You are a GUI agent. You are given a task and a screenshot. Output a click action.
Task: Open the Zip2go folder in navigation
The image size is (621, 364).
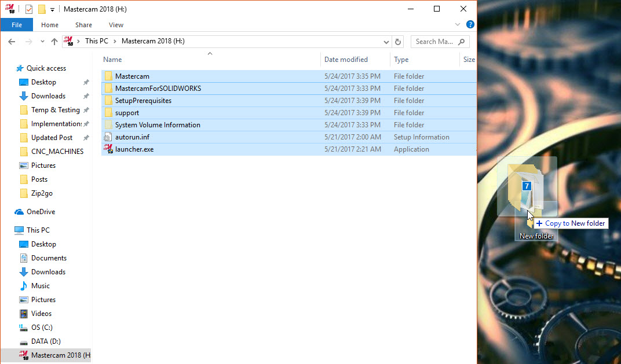click(x=42, y=193)
